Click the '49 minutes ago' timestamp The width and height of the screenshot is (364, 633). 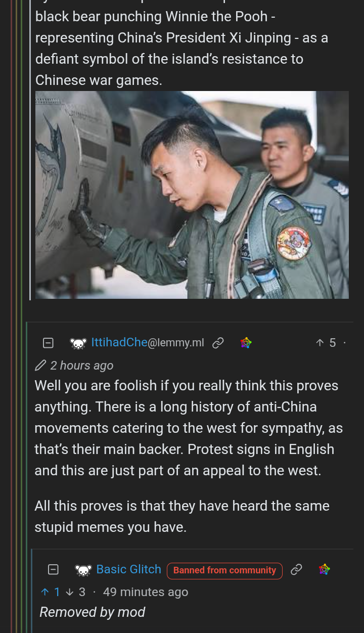click(x=146, y=592)
